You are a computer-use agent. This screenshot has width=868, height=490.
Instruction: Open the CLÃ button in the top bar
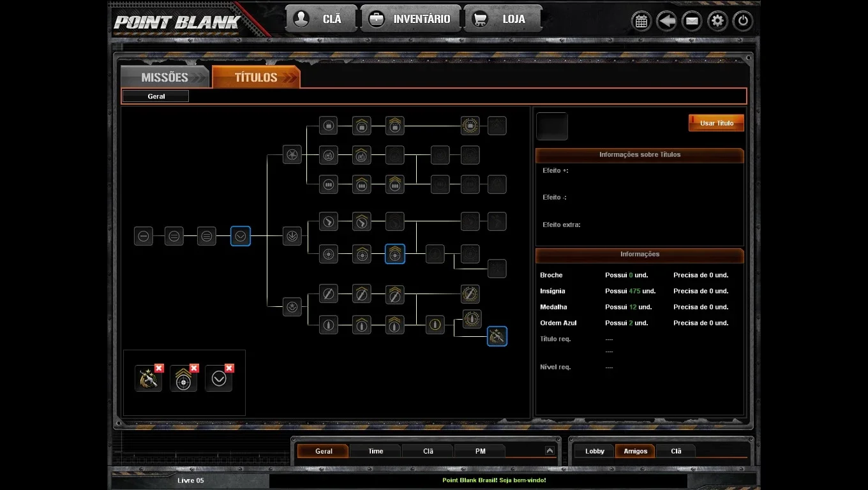[321, 19]
